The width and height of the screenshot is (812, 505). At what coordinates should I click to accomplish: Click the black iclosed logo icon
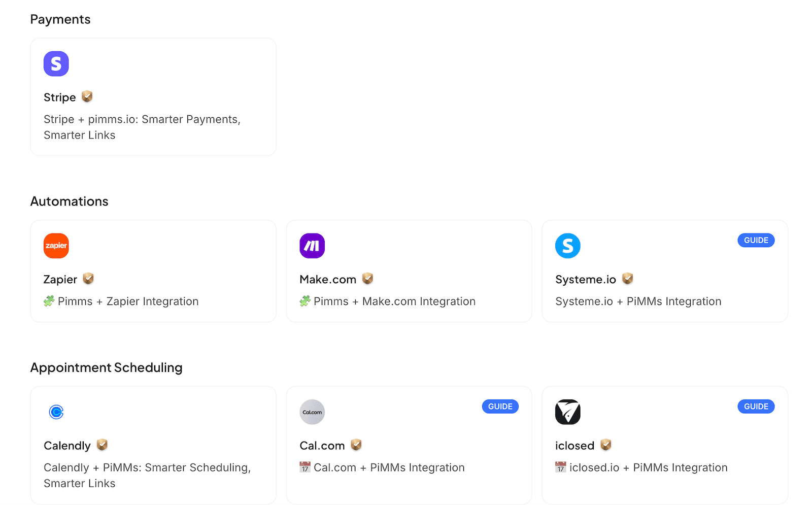[x=567, y=412]
